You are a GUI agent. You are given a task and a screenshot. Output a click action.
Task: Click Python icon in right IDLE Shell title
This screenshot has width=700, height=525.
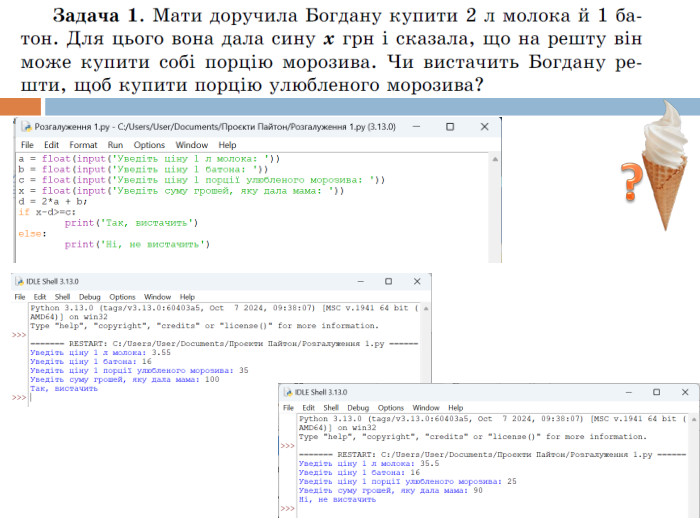point(289,392)
